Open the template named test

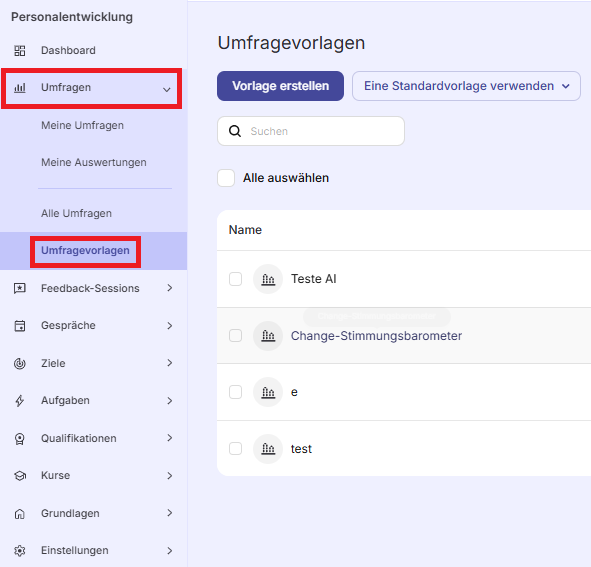pos(301,449)
